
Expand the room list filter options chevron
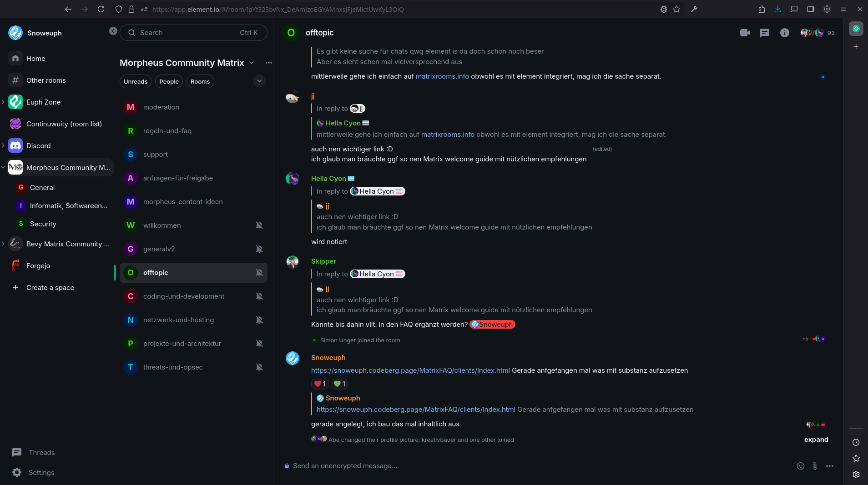(259, 81)
